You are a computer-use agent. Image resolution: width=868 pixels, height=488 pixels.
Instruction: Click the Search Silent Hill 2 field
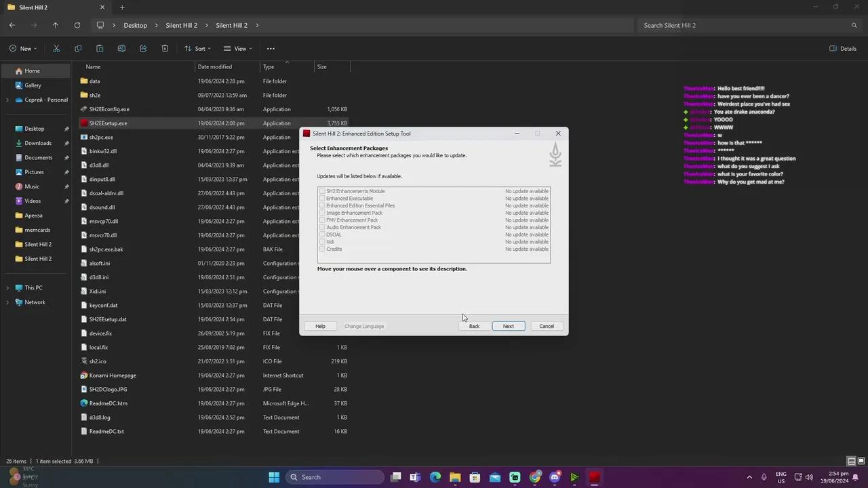(x=749, y=25)
